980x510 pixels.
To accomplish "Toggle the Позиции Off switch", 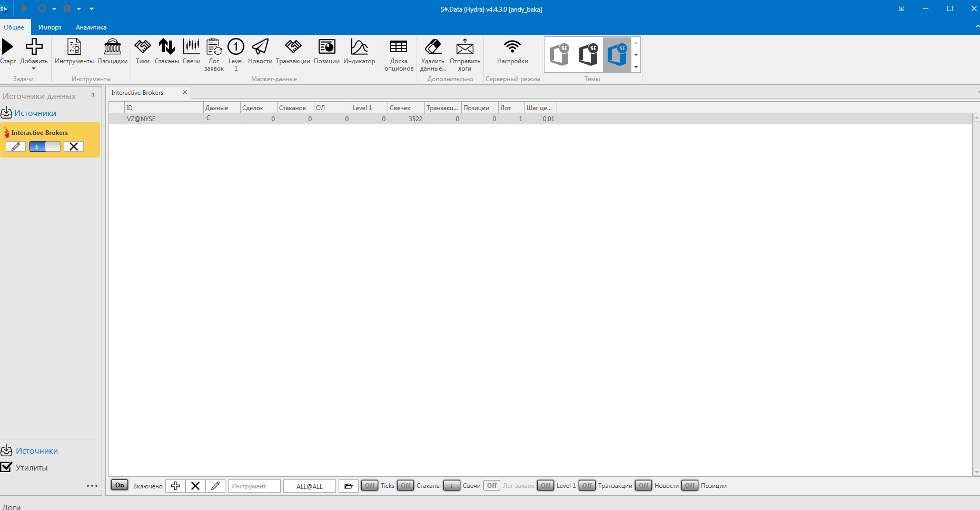I will (x=690, y=485).
